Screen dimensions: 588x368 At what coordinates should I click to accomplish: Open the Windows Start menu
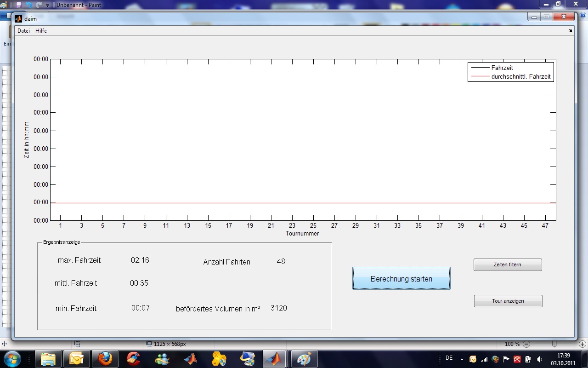pyautogui.click(x=12, y=358)
